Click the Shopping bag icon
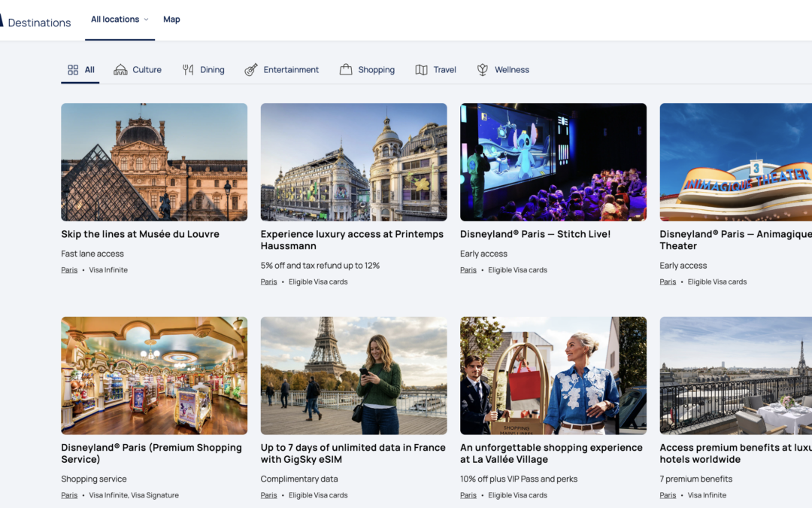The image size is (812, 508). [346, 69]
